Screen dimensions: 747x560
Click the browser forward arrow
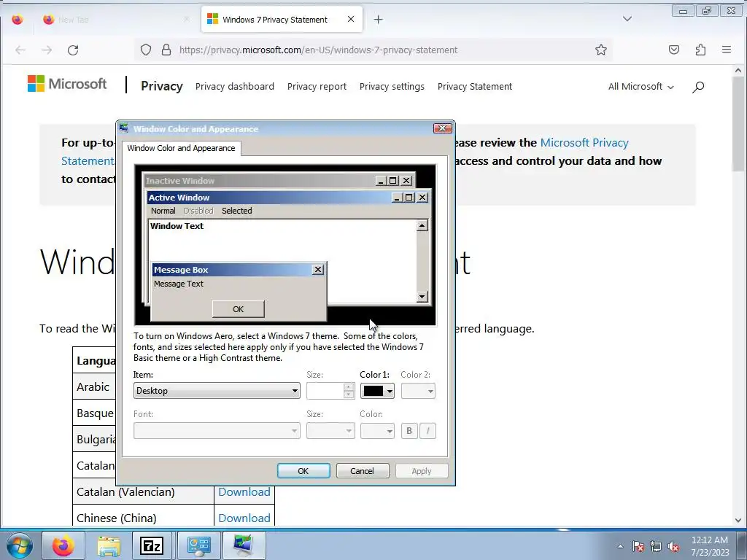coord(47,50)
